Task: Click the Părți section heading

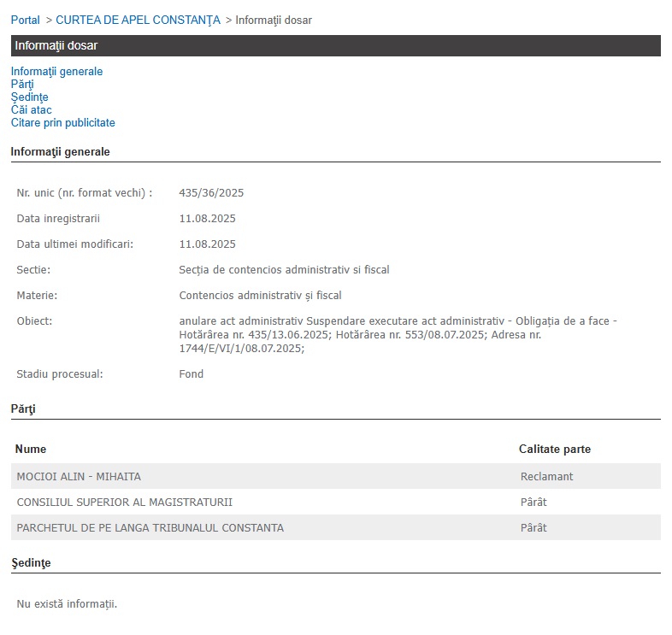Action: click(23, 409)
